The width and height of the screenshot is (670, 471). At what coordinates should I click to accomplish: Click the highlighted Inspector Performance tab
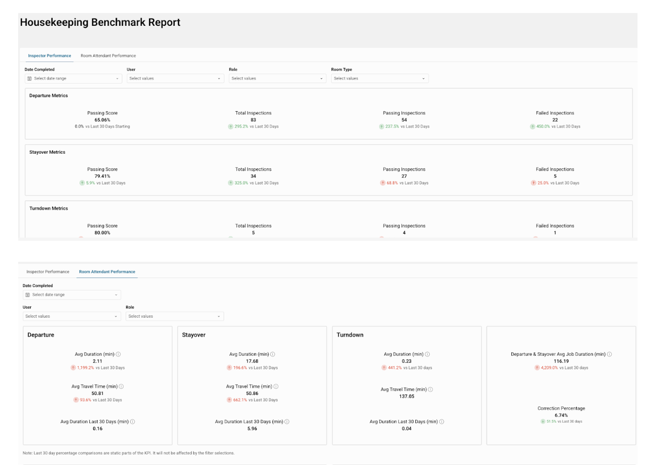tap(50, 56)
